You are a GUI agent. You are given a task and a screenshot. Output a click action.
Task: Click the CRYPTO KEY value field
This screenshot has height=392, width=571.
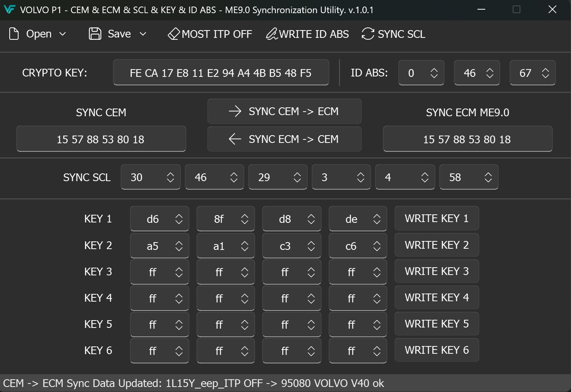(221, 73)
